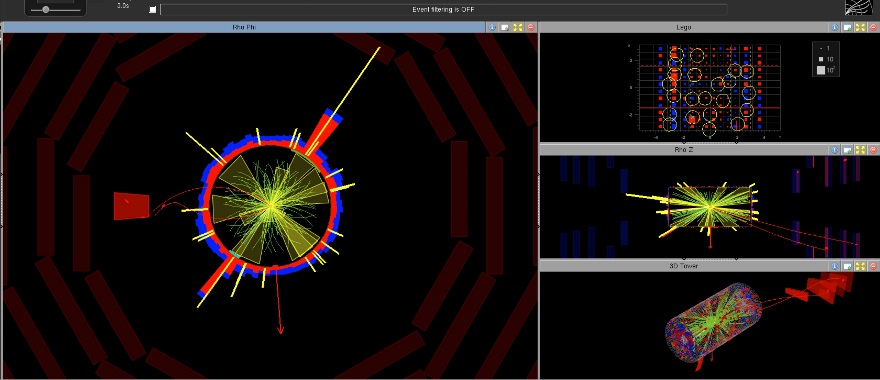This screenshot has height=380, width=880.
Task: Click the 'Event filtering is OFF' field
Action: point(443,10)
